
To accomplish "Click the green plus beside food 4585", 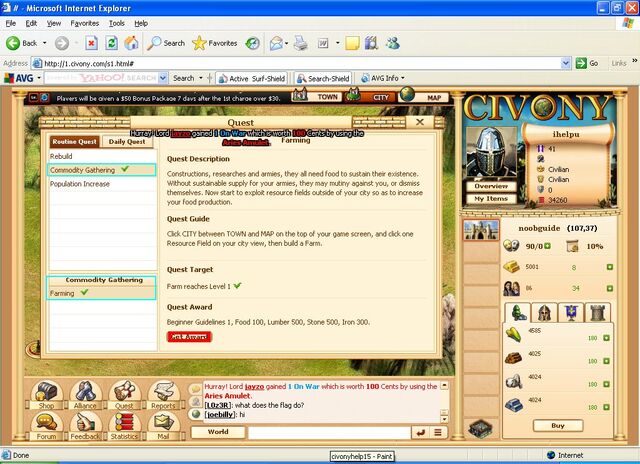I will tap(607, 338).
